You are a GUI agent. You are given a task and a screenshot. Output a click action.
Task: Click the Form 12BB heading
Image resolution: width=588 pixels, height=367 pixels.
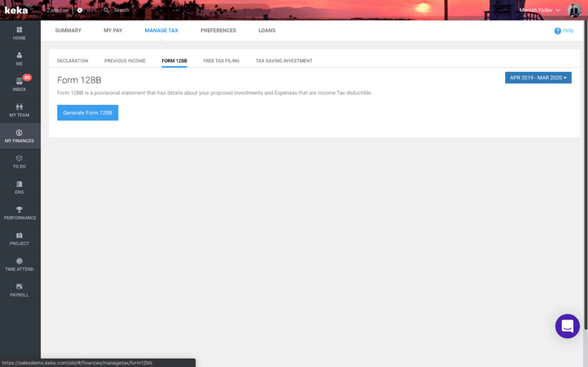tap(79, 80)
